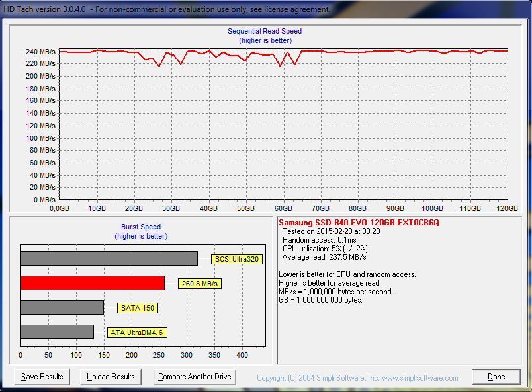Select the gray SATA 150 bar
This screenshot has height=392, width=532.
click(x=62, y=307)
